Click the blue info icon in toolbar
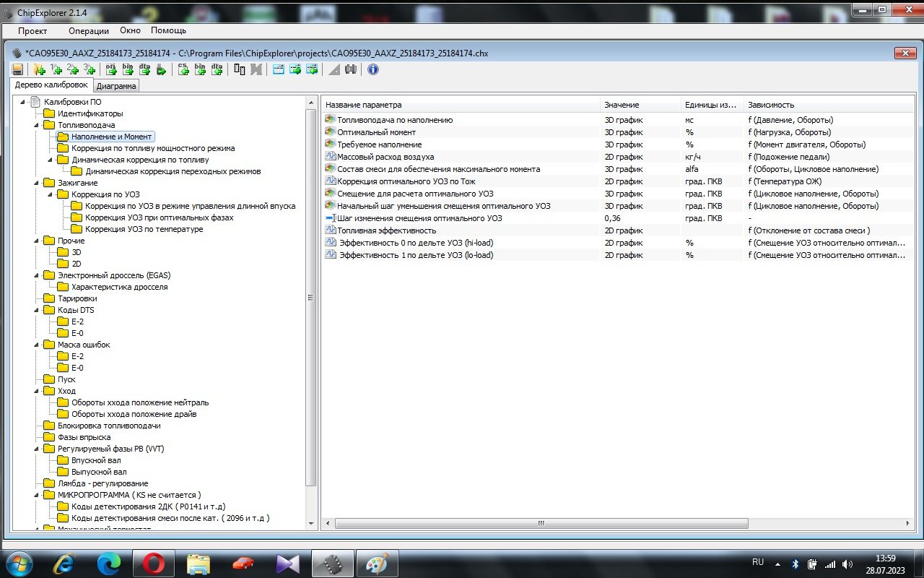The width and height of the screenshot is (924, 578). tap(373, 69)
